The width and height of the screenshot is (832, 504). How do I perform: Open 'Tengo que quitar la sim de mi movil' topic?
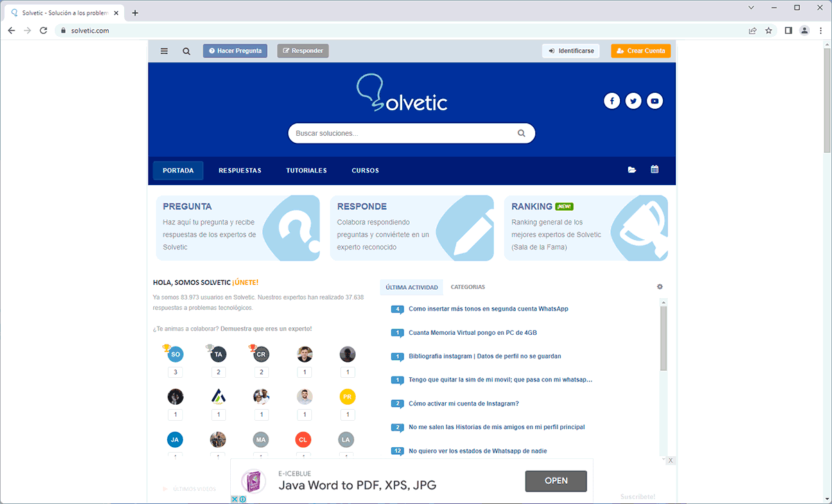(501, 380)
